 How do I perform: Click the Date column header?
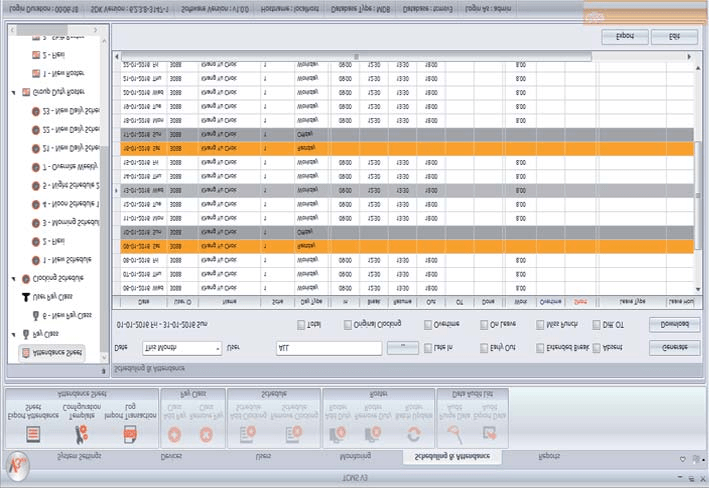[x=143, y=302]
